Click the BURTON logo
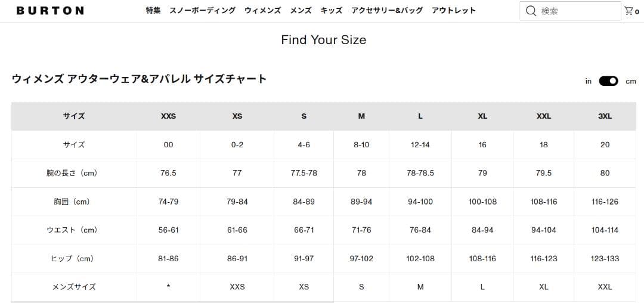The width and height of the screenshot is (644, 303). (x=50, y=11)
